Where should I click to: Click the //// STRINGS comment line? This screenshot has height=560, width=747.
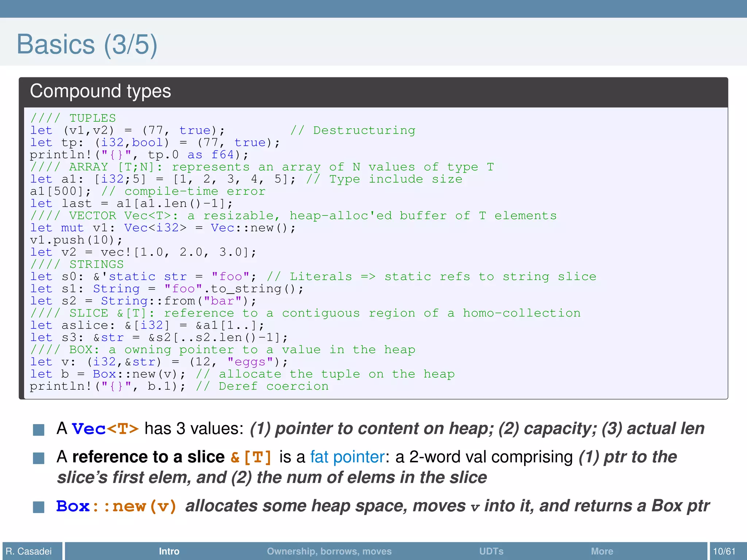pyautogui.click(x=77, y=264)
